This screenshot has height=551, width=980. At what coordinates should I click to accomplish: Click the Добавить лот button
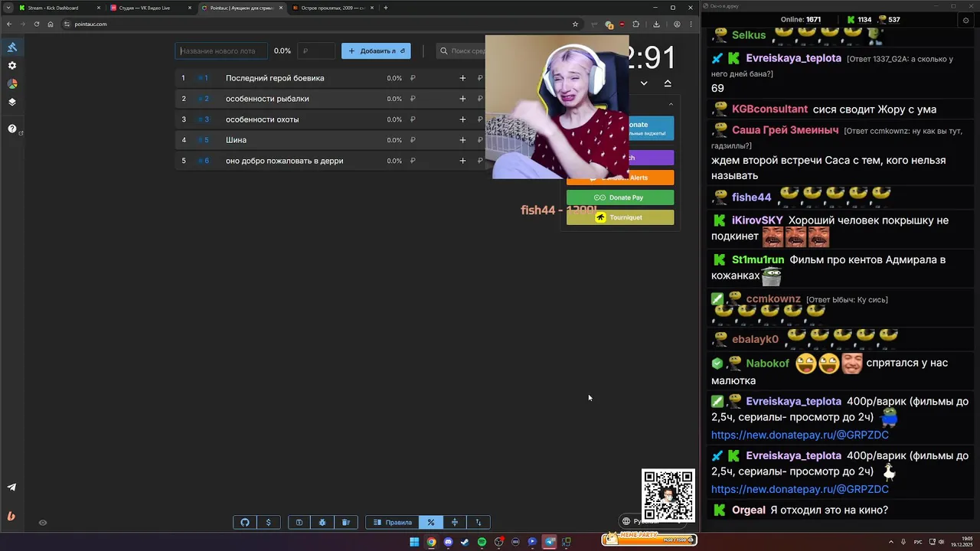[x=376, y=51]
